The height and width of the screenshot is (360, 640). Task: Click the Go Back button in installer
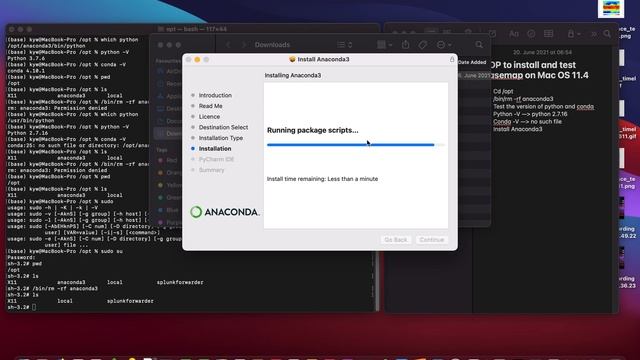[396, 240]
